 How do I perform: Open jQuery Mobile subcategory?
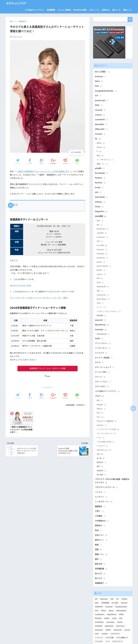pyautogui.click(x=102, y=266)
